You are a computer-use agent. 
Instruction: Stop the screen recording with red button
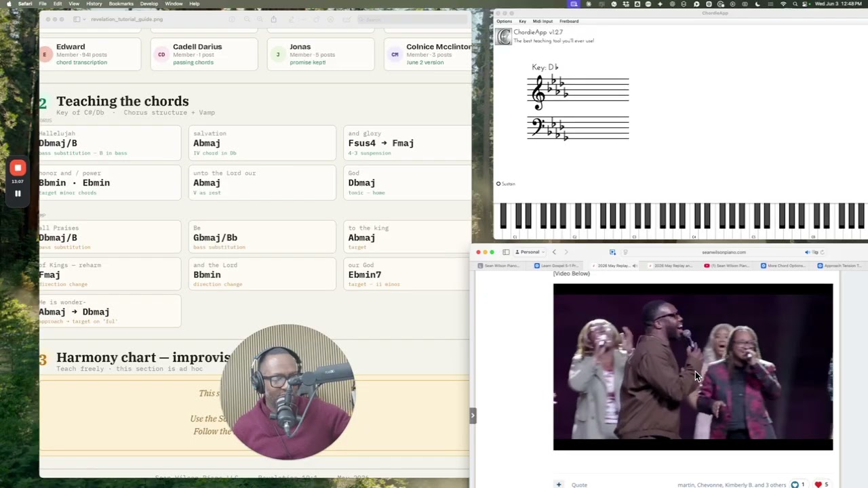point(18,168)
